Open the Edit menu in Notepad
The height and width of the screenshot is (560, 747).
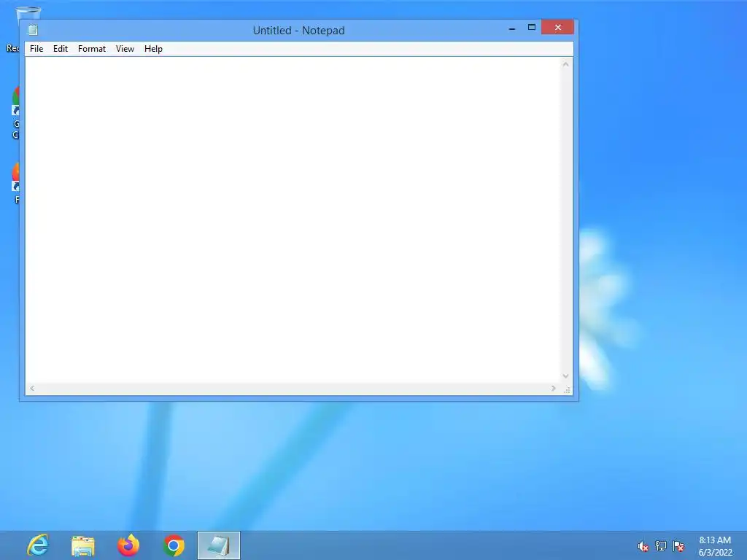coord(60,49)
